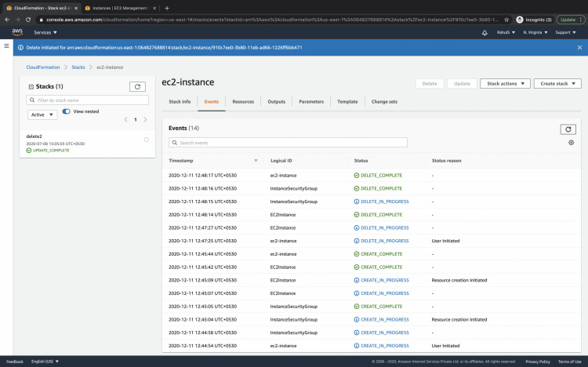Open the N. Virginia region selector

click(532, 32)
